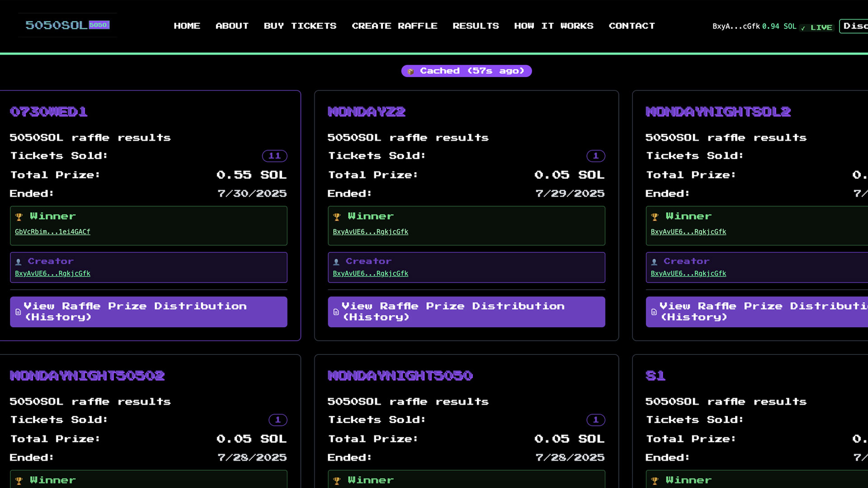
Task: Click creator person icon in MONDAYZ2 card
Action: pos(336,262)
